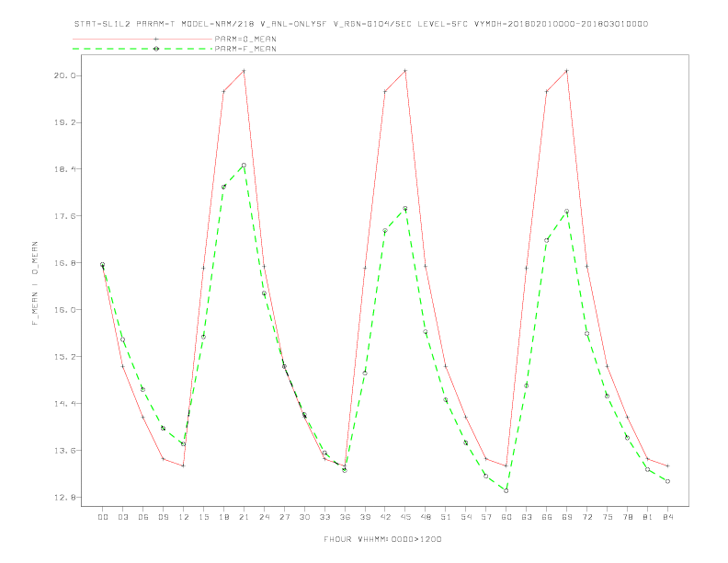Click the green F_MEAN circle marker at hour 84
The height and width of the screenshot is (563, 728).
pos(668,482)
